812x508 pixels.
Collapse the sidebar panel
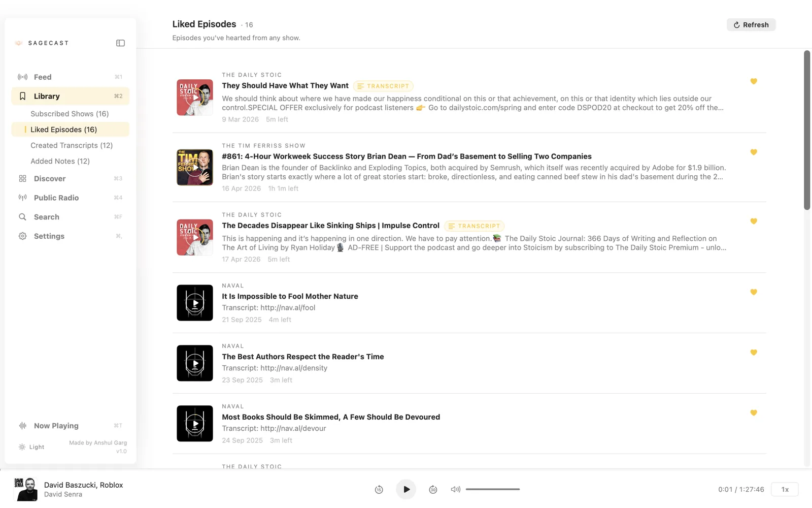(120, 43)
